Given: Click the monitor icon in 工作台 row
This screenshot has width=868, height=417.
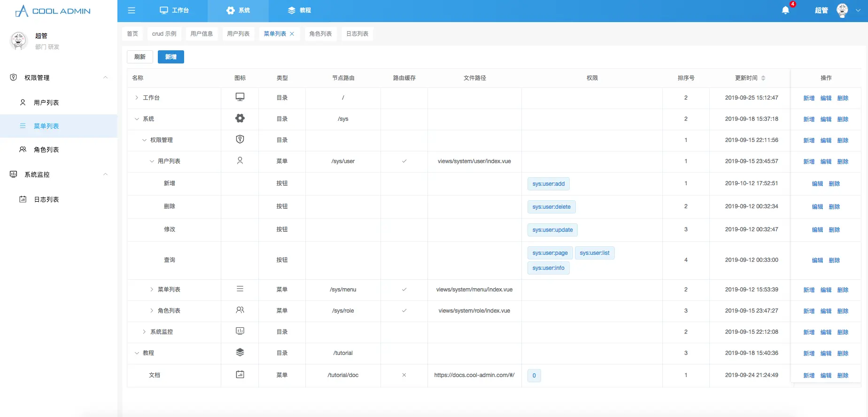Looking at the screenshot, I should click(x=240, y=97).
